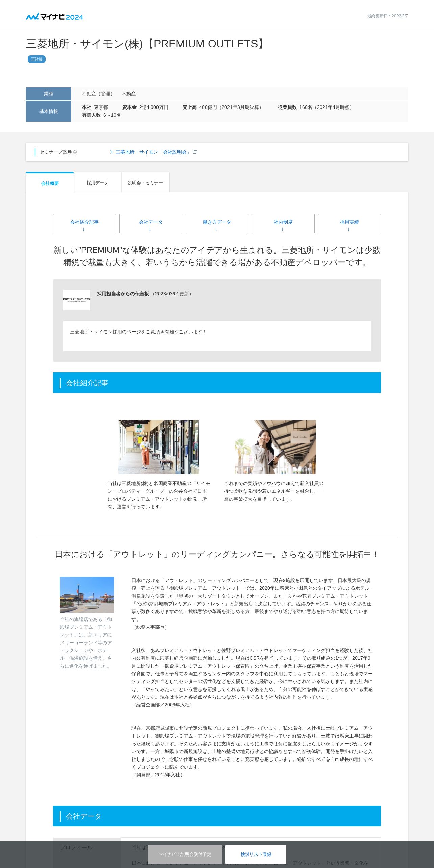This screenshot has height=868, width=434.
Task: Click the （経営企画部／2009年入社） attribution
Action: coord(163,705)
